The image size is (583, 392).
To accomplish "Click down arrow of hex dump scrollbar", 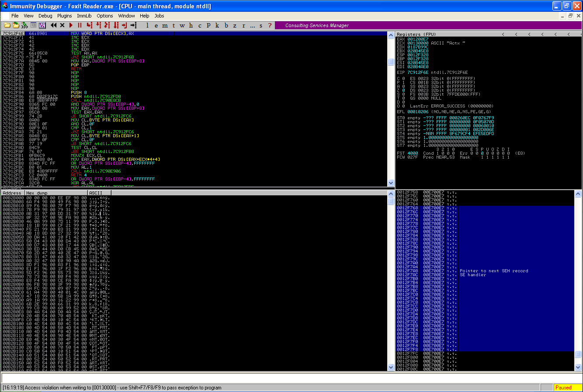I will (x=391, y=368).
